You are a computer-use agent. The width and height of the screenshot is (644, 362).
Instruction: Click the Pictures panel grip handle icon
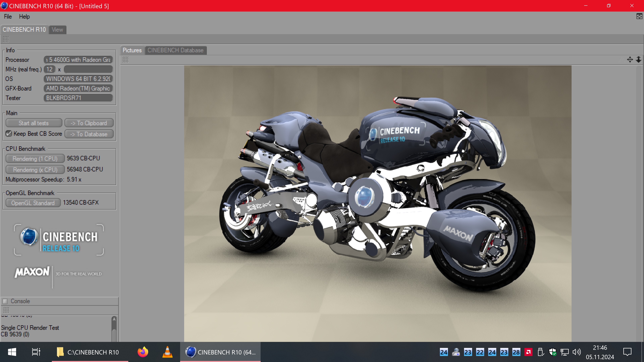[125, 60]
